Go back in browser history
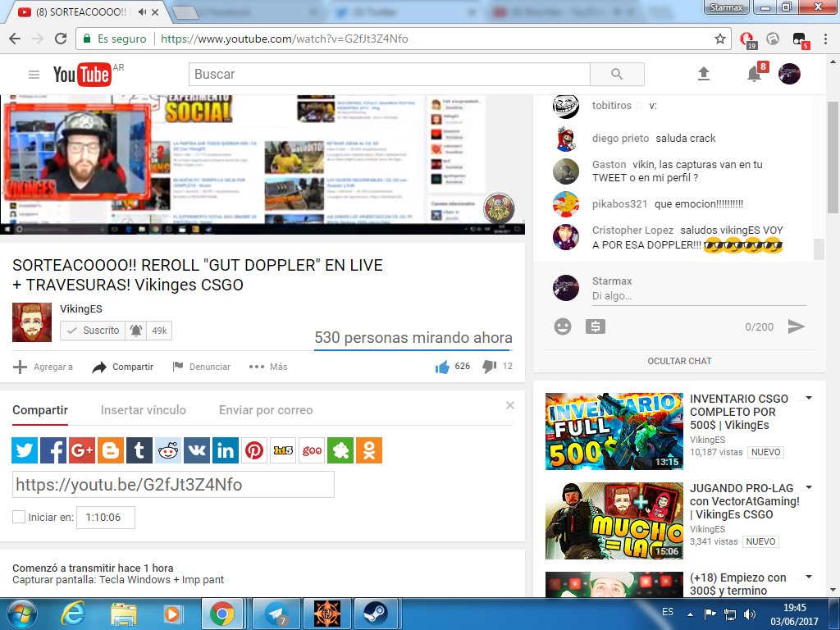This screenshot has width=840, height=630. [x=15, y=39]
